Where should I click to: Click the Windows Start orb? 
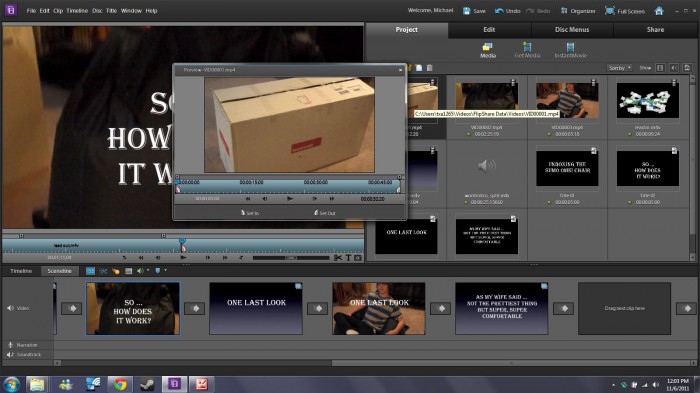pos(11,384)
